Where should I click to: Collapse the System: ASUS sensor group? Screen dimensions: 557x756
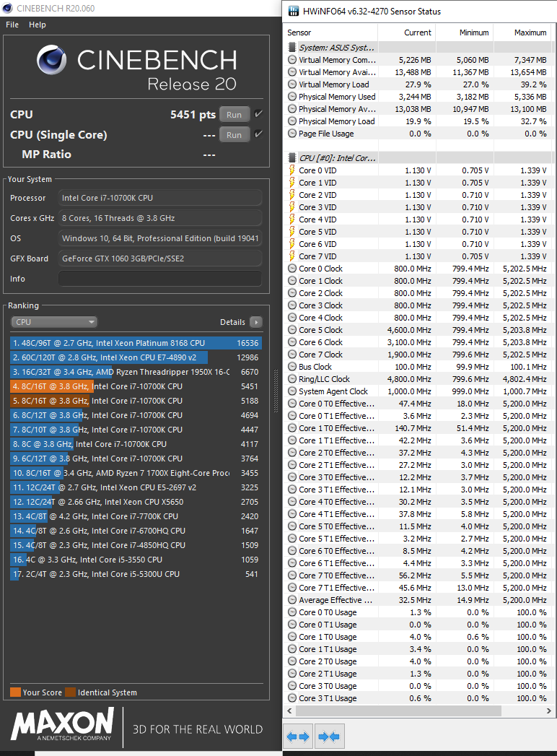click(x=291, y=47)
